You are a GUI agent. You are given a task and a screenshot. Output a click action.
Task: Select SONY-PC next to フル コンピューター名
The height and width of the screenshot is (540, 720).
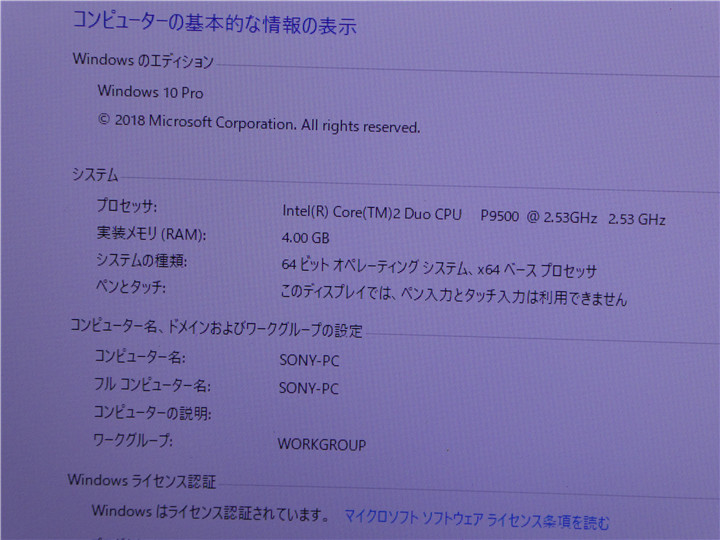(309, 388)
